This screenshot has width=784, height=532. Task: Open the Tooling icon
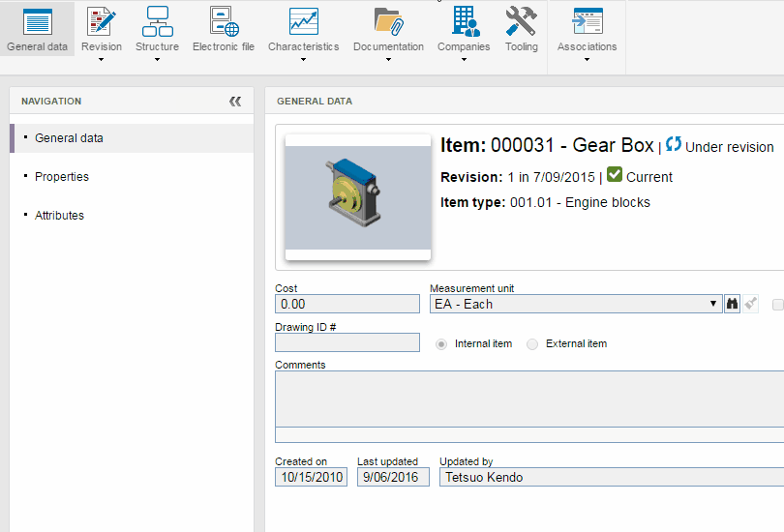tap(521, 21)
